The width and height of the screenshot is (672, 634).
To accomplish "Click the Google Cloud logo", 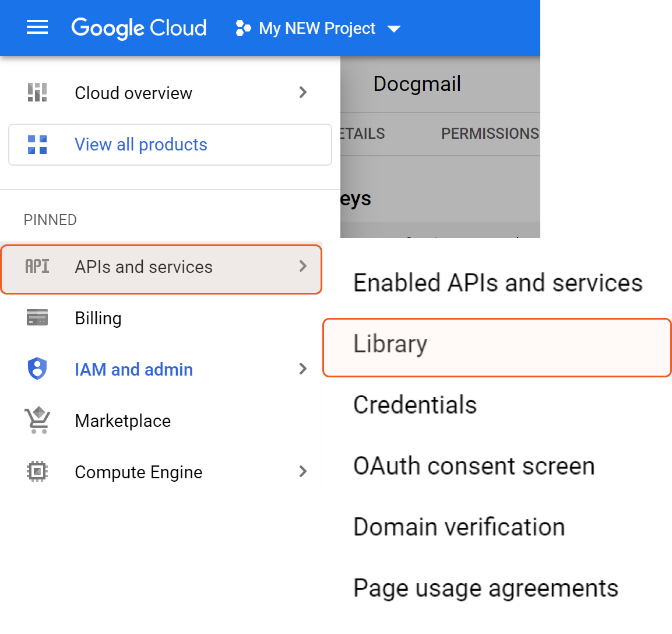I will (x=139, y=28).
